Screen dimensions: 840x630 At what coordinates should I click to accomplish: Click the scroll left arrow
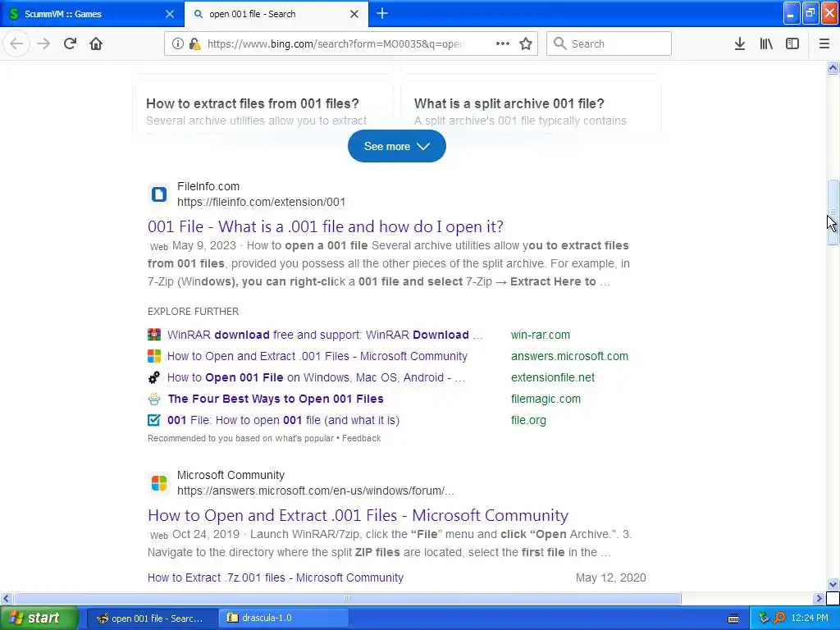tap(6, 598)
